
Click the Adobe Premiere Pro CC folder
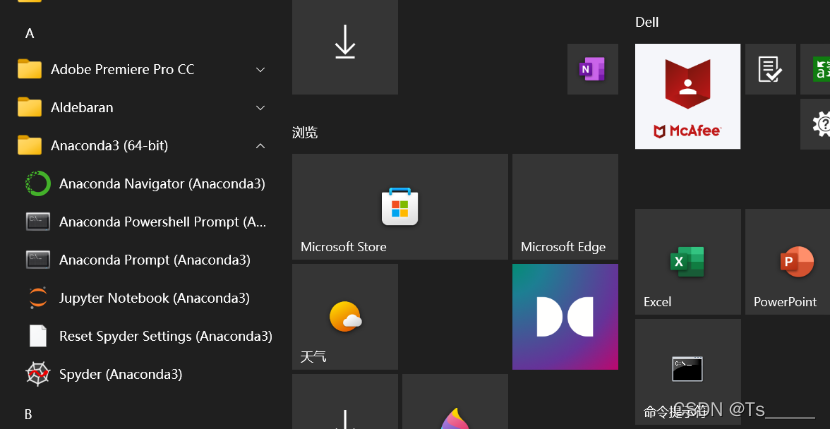pyautogui.click(x=140, y=69)
